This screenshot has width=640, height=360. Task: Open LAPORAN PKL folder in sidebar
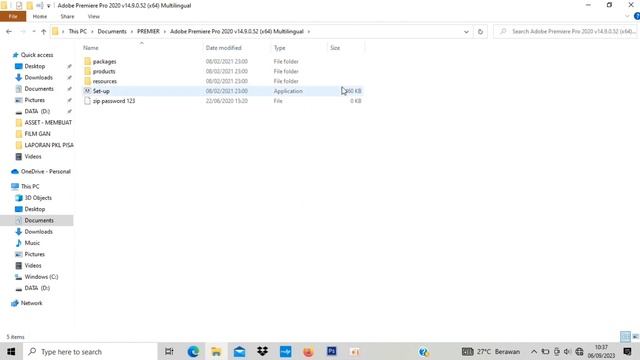pyautogui.click(x=49, y=145)
